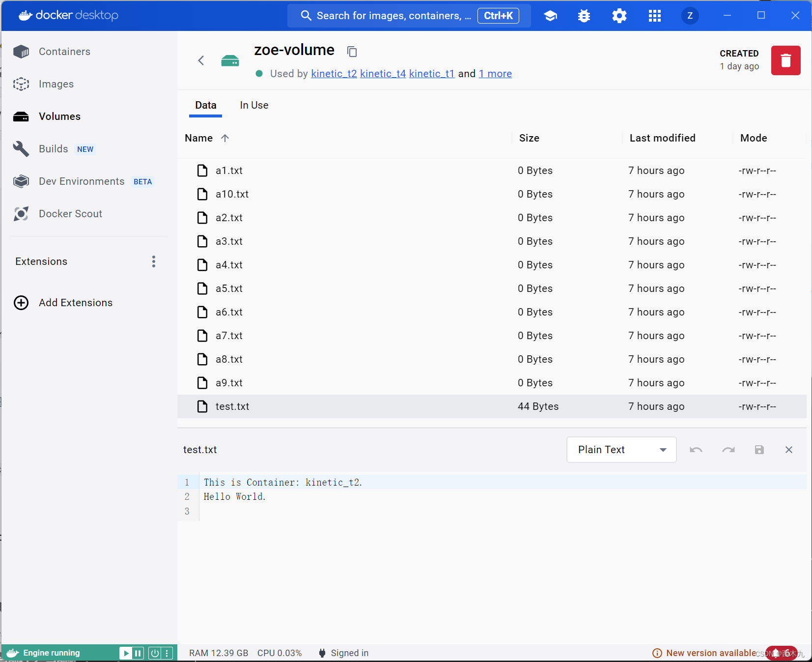
Task: Delete zoe-volume with red trash button
Action: pyautogui.click(x=786, y=60)
